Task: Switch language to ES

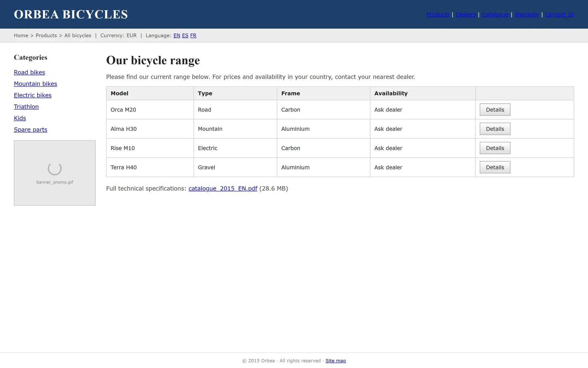Action: 185,35
